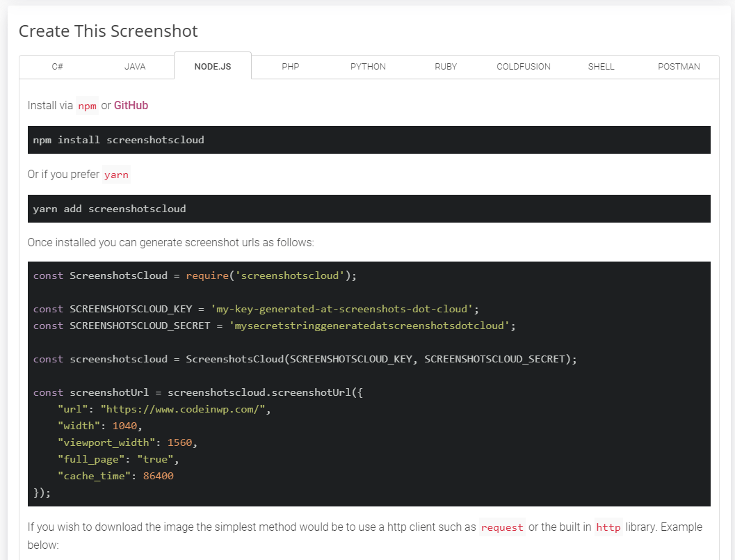Open the GitHub link
The height and width of the screenshot is (560, 735).
click(131, 105)
